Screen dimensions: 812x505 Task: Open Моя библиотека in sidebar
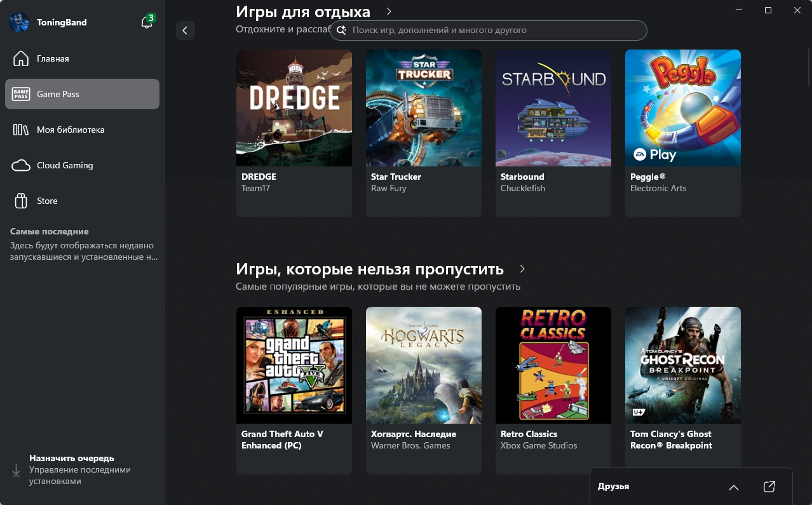pos(70,130)
